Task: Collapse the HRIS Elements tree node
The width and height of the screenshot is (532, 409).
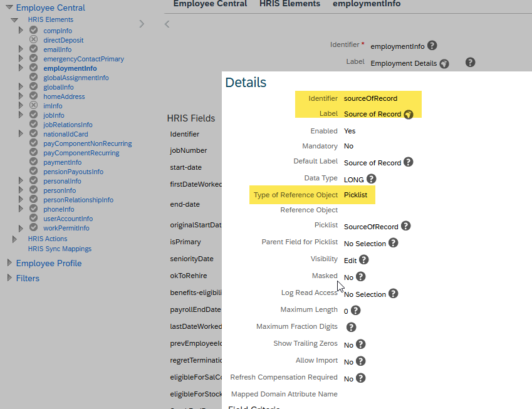Action: (14, 20)
